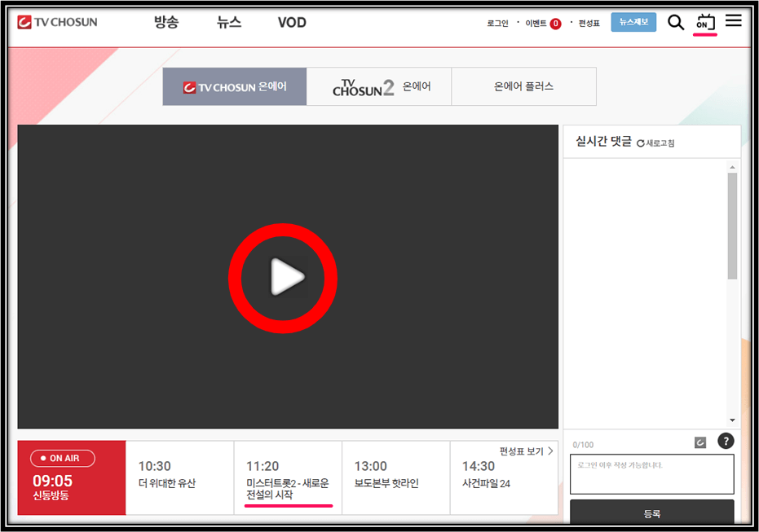Image resolution: width=759 pixels, height=532 pixels.
Task: Click the TV CHOSUN logo
Action: point(55,22)
